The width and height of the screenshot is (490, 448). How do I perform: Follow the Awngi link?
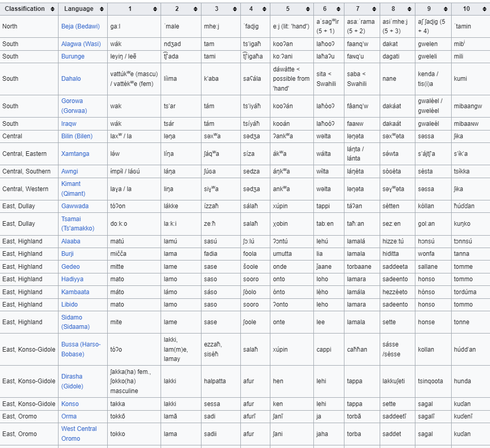point(70,171)
